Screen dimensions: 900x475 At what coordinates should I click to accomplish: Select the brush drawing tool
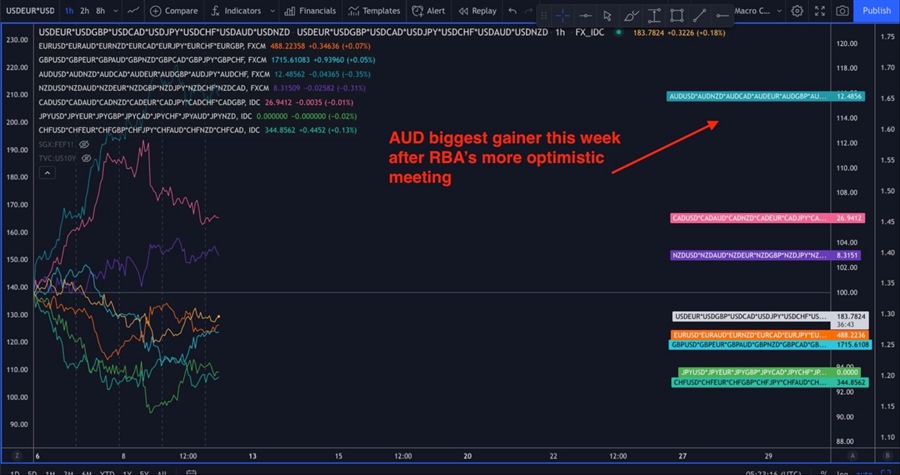630,15
